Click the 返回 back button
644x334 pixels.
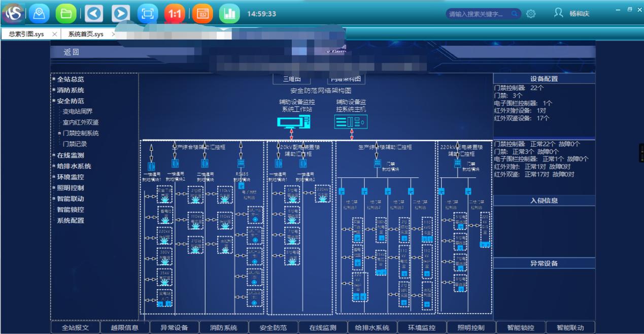(72, 52)
